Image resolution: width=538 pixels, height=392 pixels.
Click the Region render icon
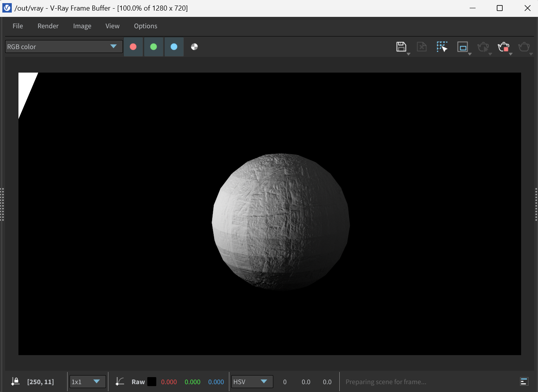(x=463, y=47)
